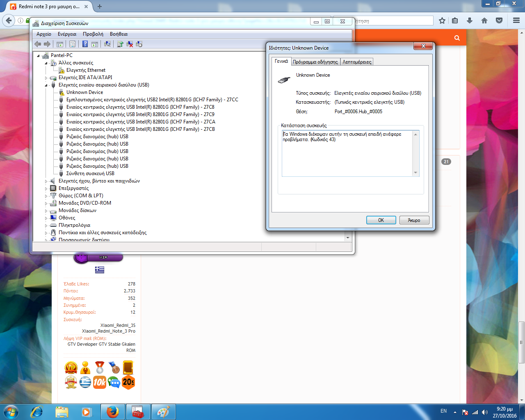This screenshot has width=525, height=420.
Task: Open Paint from the Windows taskbar
Action: (x=163, y=412)
